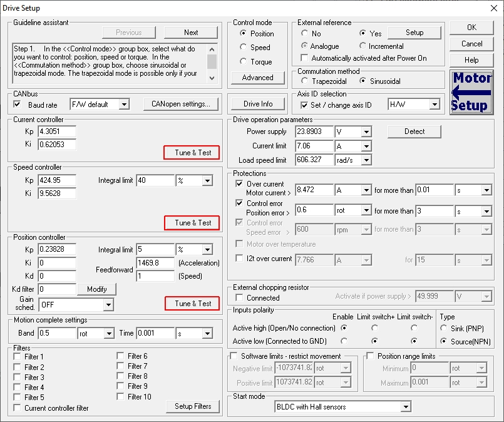Click Detect power supply button
504x422 pixels.
(x=414, y=131)
